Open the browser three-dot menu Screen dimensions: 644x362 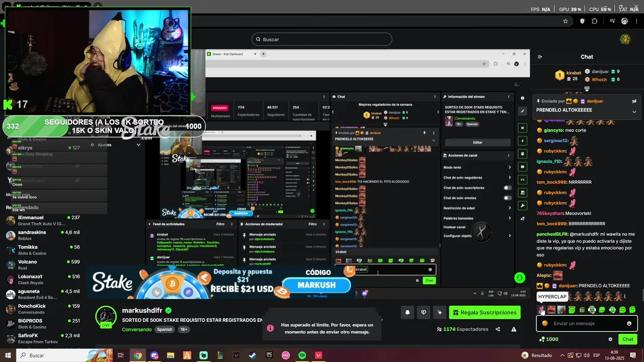[637, 21]
